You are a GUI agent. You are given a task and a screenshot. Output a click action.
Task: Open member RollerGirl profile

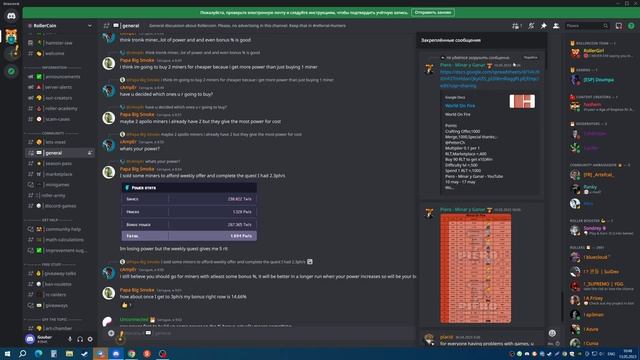601,53
